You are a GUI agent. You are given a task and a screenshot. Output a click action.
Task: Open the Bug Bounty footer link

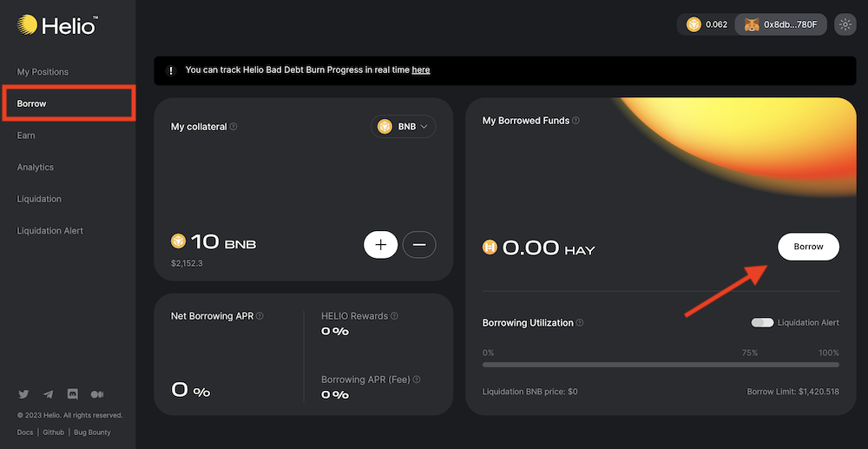[x=92, y=432]
